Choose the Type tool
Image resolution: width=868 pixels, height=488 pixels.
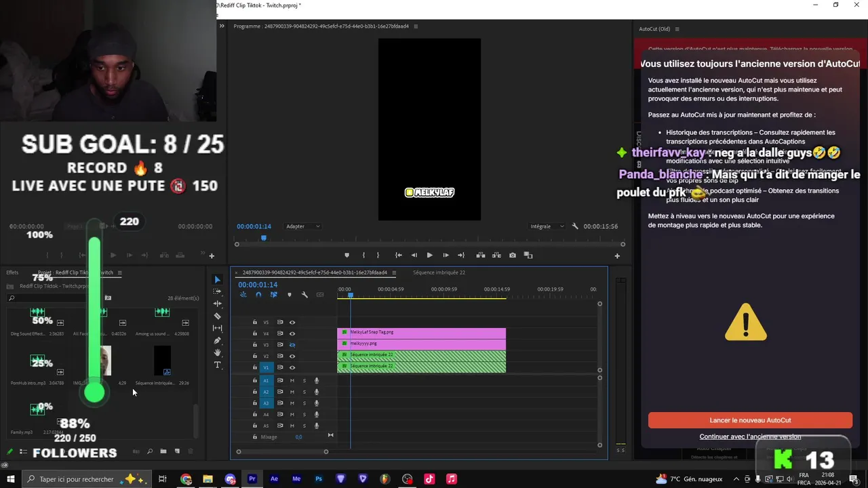point(217,365)
